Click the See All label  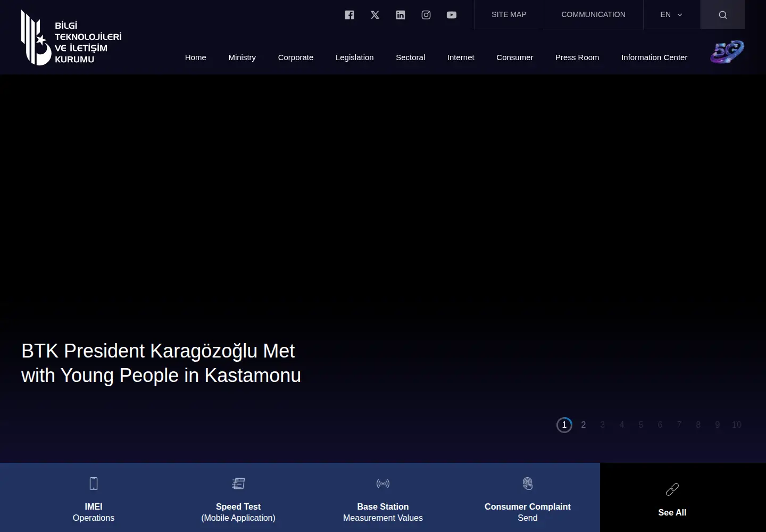click(x=672, y=513)
